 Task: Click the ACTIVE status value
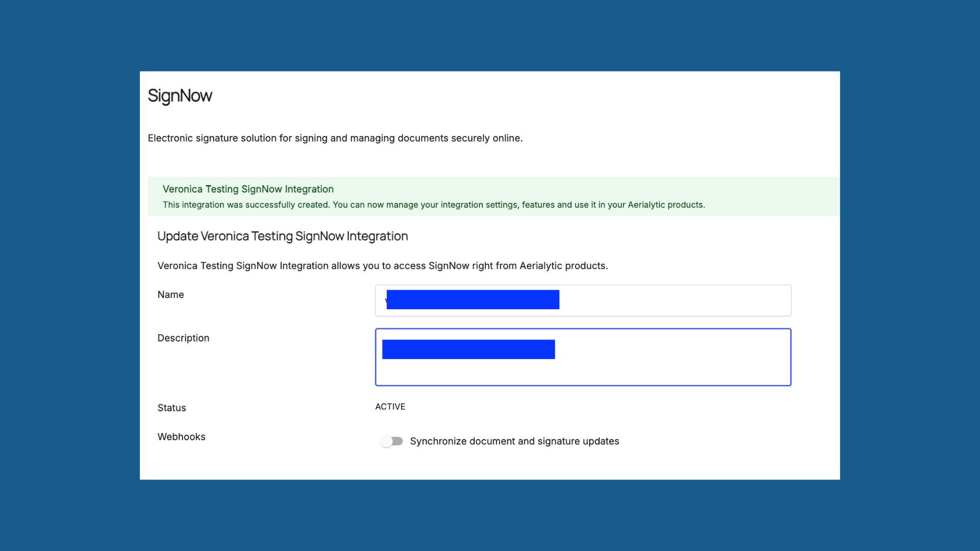point(390,407)
